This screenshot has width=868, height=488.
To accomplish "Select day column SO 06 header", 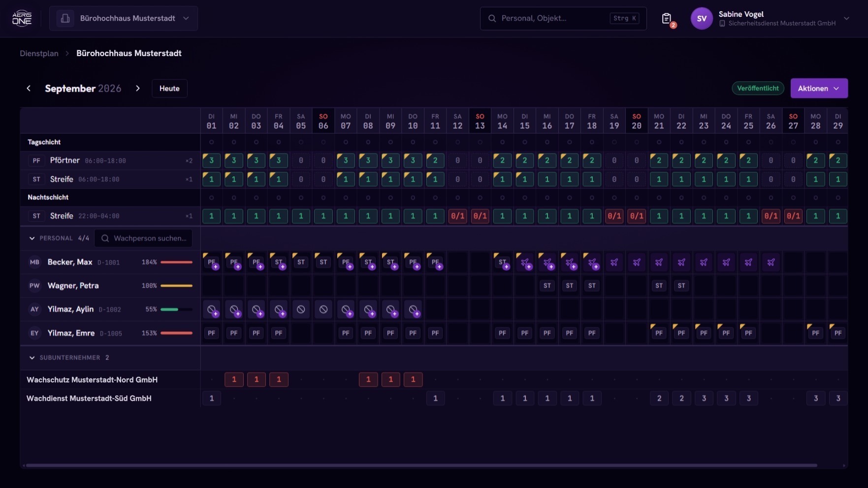I will pyautogui.click(x=323, y=121).
